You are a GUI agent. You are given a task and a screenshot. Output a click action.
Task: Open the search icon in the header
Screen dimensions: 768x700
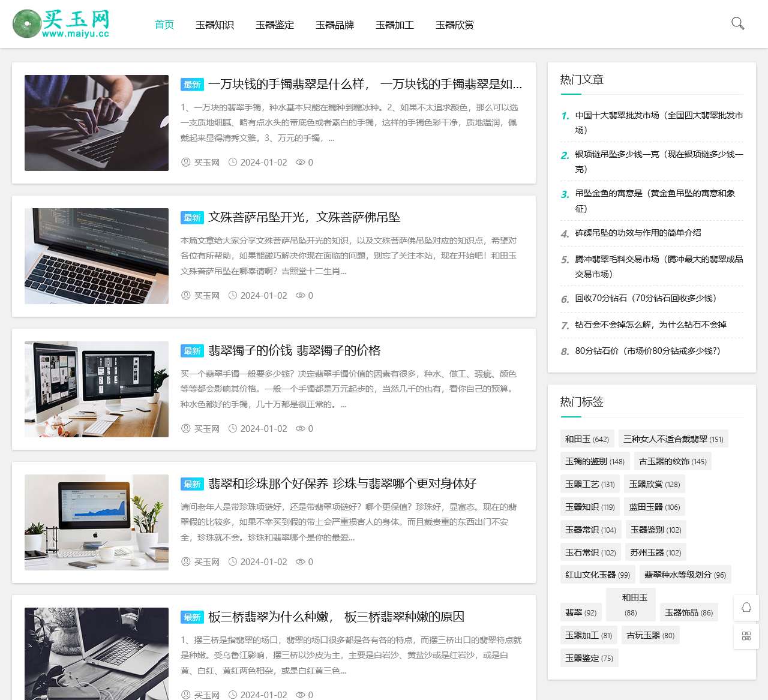737,24
